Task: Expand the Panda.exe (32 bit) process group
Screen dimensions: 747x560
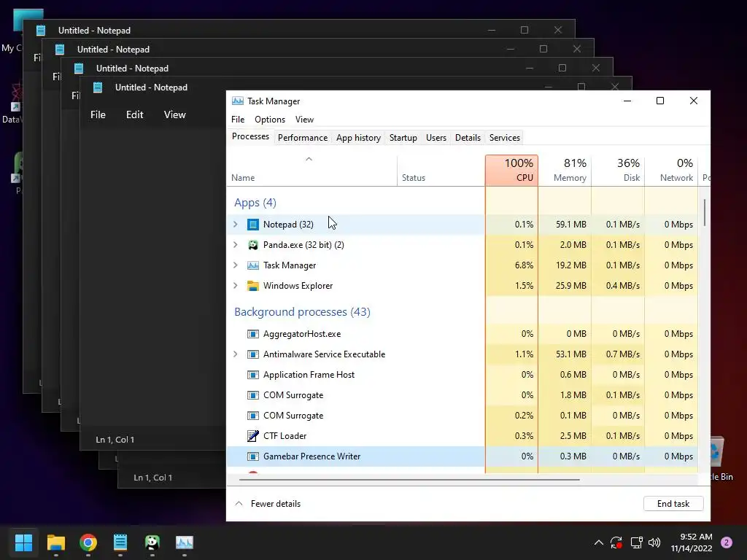Action: pyautogui.click(x=236, y=245)
